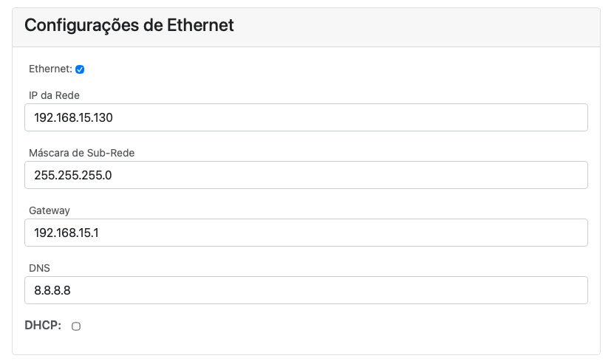Image resolution: width=614 pixels, height=364 pixels.
Task: Click the blank right end of the DNS field
Action: [x=547, y=290]
